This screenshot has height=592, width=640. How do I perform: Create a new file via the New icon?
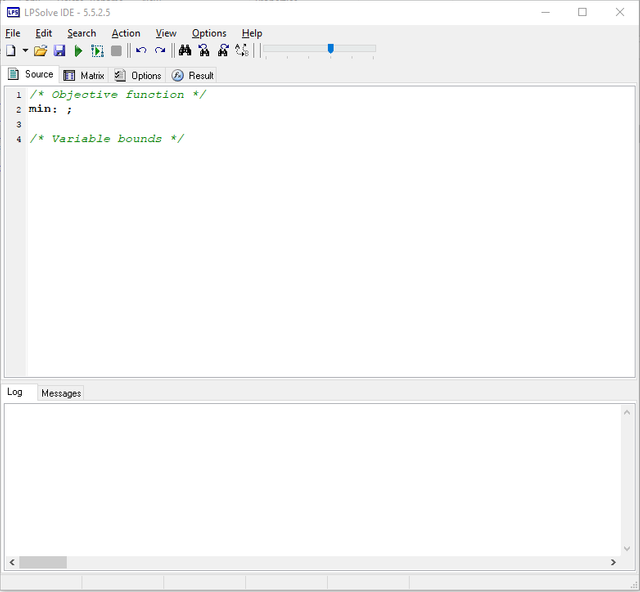click(x=11, y=51)
